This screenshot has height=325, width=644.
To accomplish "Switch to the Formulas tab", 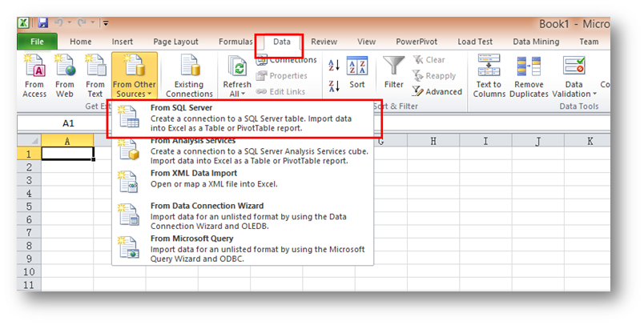I will click(x=235, y=42).
